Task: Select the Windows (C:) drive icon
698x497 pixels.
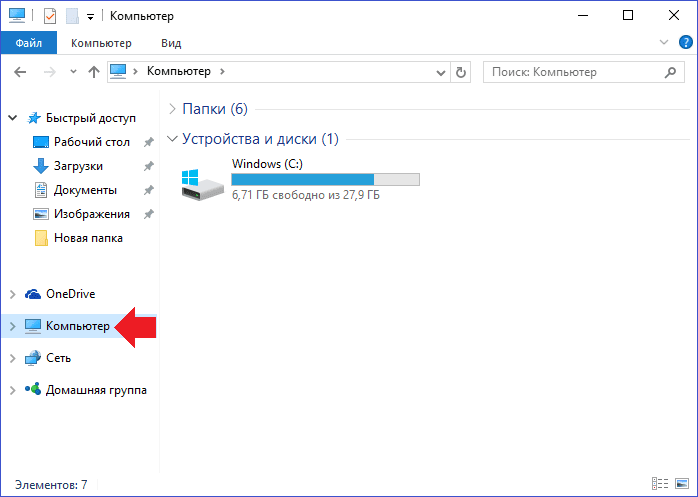Action: [x=202, y=184]
